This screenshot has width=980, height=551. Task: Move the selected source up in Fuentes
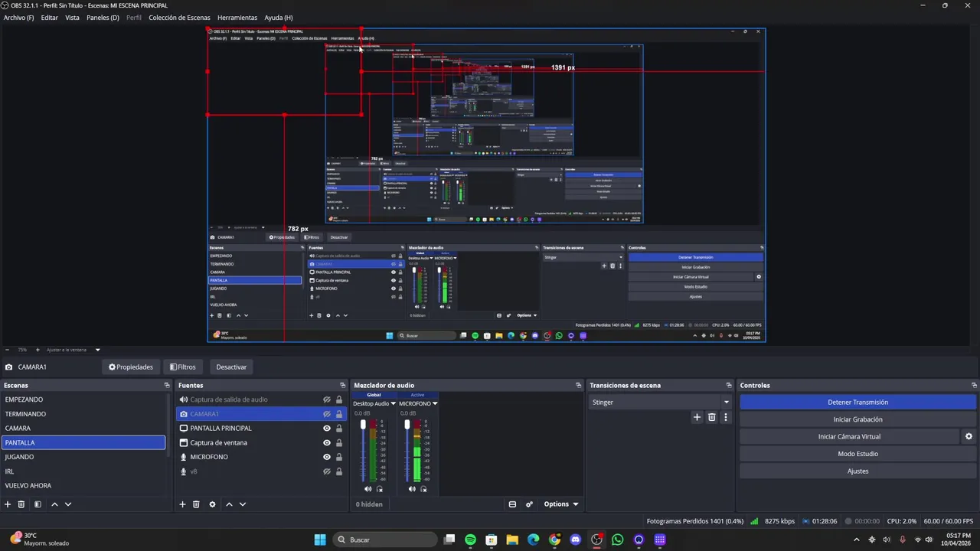click(229, 504)
